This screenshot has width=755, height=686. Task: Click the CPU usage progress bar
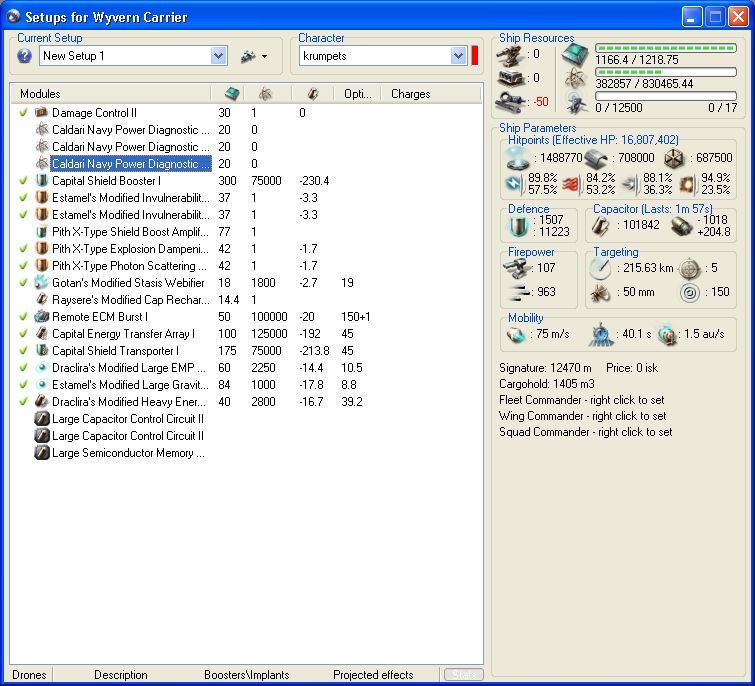coord(666,48)
